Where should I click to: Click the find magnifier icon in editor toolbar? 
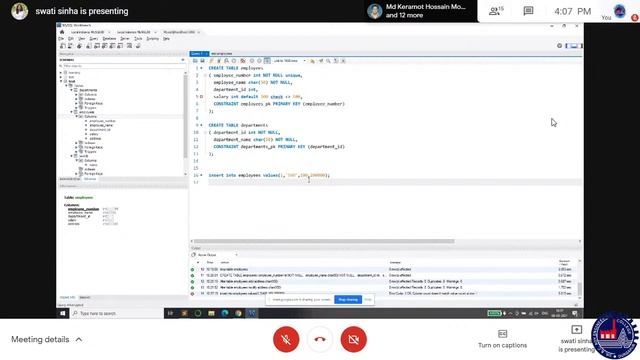tap(328, 61)
